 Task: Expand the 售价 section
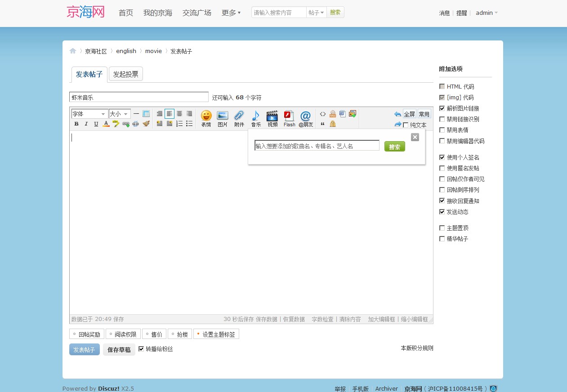[x=154, y=334]
